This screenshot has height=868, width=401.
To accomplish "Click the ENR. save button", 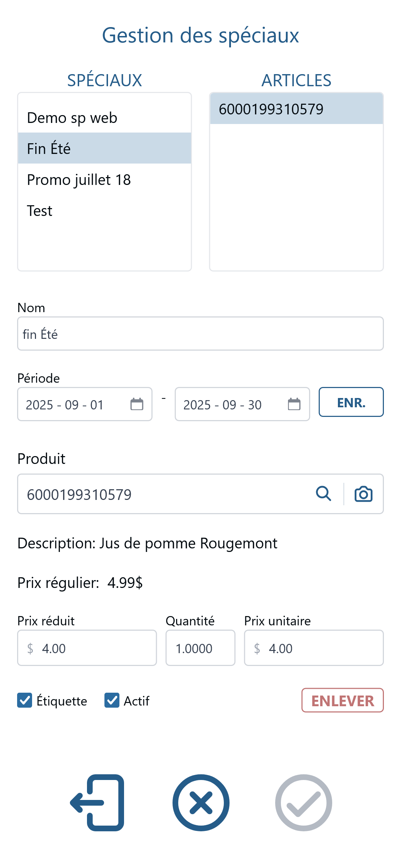I will (x=351, y=402).
